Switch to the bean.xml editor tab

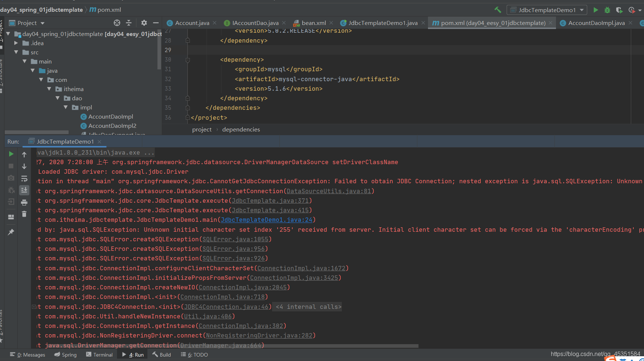314,23
